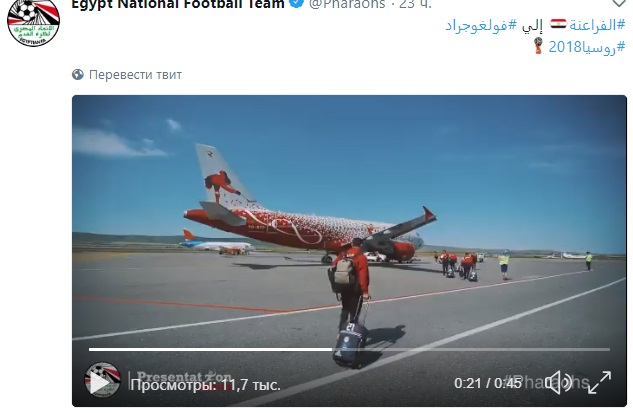The width and height of the screenshot is (633, 413).
Task: Open the Egypt football team profile avatar
Action: click(x=33, y=21)
